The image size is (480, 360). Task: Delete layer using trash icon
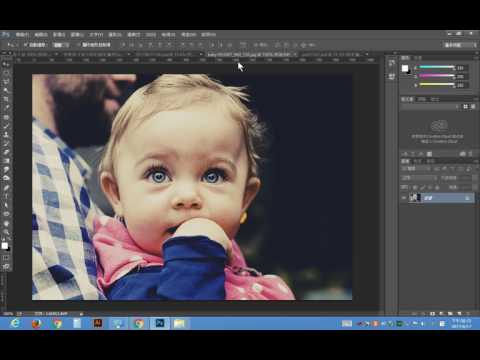pyautogui.click(x=468, y=314)
